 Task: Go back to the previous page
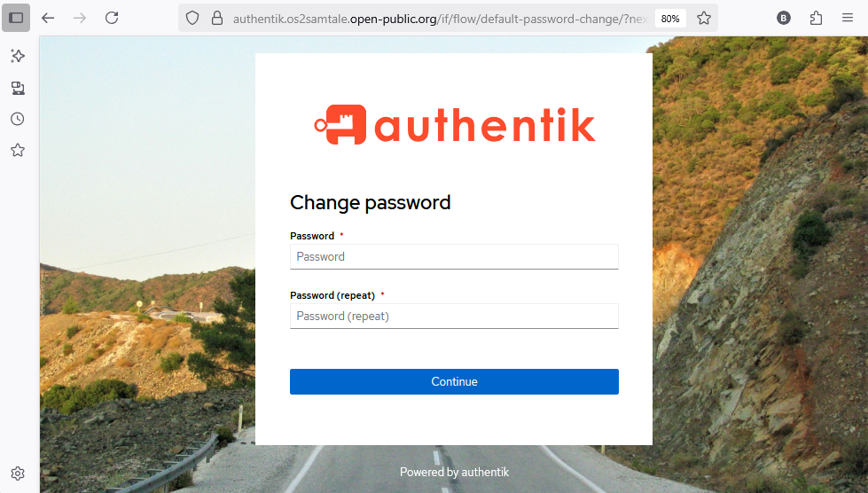click(x=48, y=19)
